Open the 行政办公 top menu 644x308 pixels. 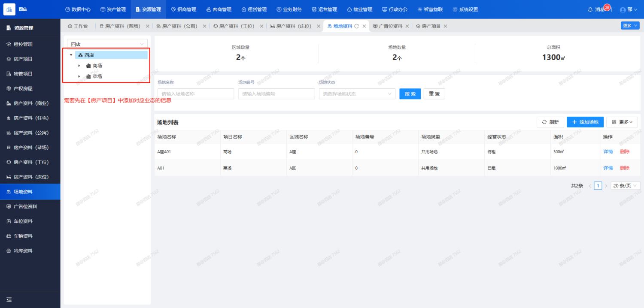[x=395, y=9]
